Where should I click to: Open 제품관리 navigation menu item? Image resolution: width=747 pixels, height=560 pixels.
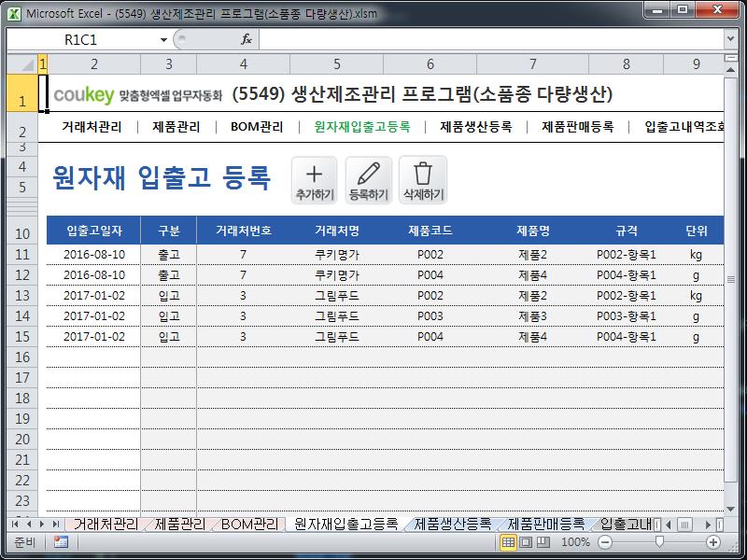coord(176,127)
